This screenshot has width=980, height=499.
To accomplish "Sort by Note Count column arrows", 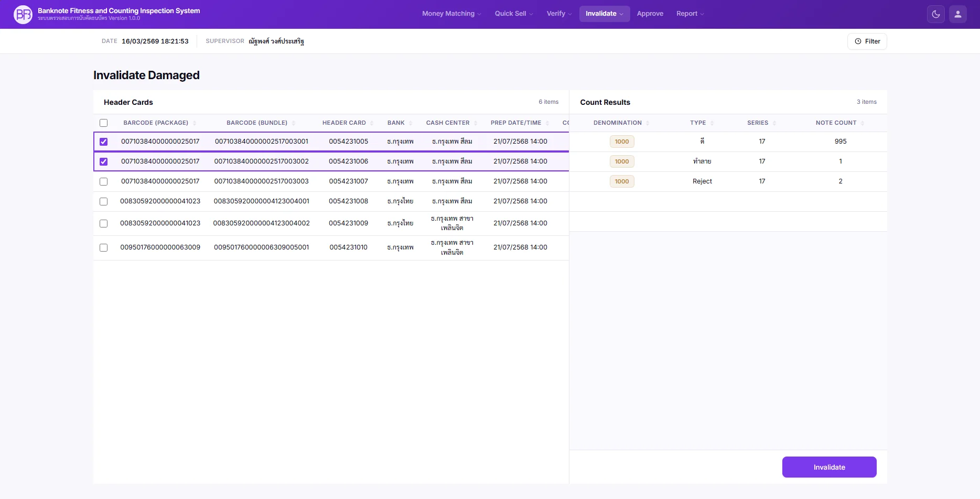I will point(863,123).
